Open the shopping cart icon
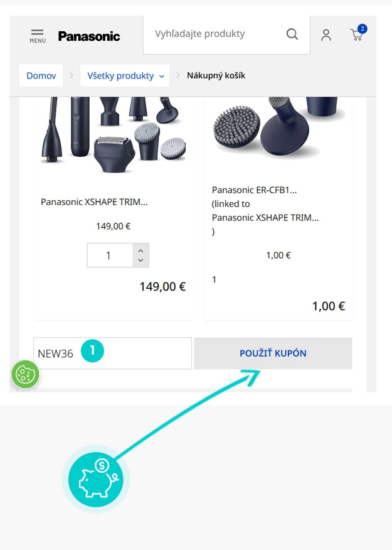This screenshot has width=392, height=550. [357, 35]
